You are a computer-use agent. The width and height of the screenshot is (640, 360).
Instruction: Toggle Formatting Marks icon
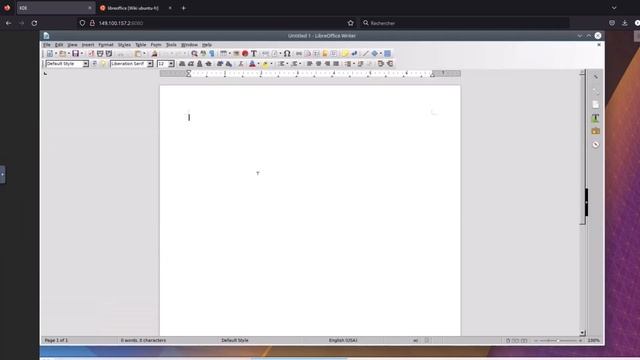212,53
